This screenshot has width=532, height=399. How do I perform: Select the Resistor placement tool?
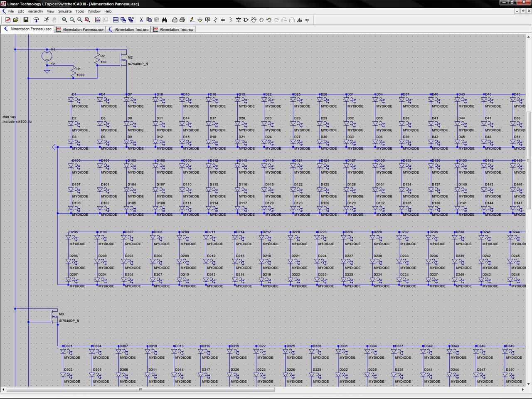215,20
